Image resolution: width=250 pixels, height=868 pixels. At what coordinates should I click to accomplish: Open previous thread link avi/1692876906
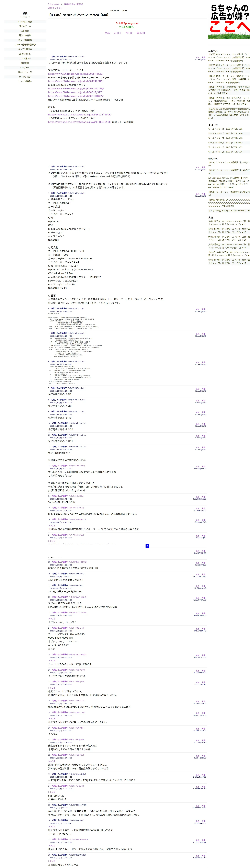80,115
